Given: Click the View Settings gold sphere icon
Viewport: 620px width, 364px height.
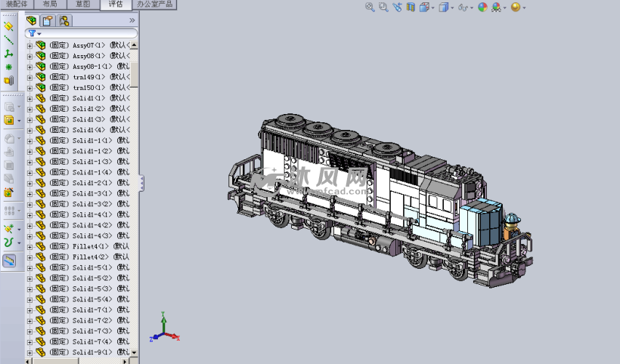Looking at the screenshot, I should click(516, 7).
